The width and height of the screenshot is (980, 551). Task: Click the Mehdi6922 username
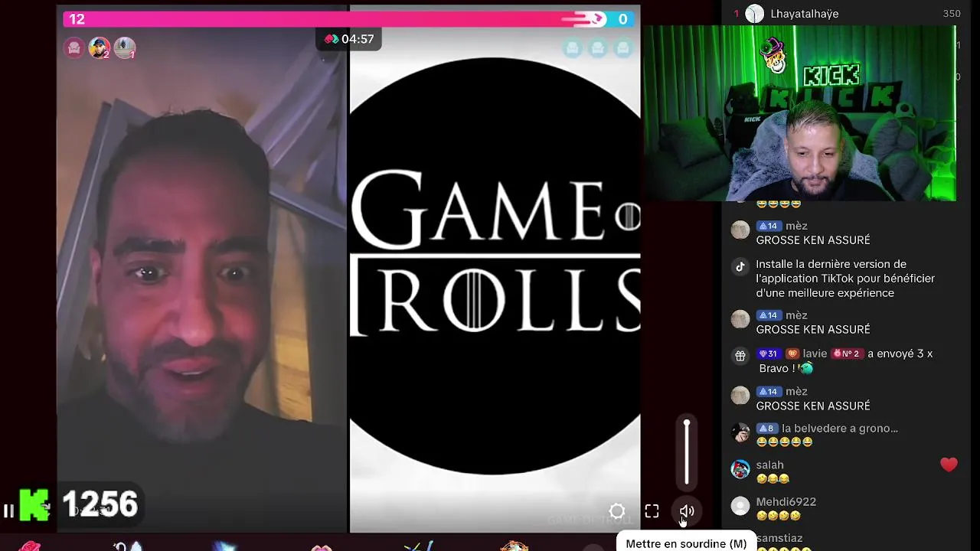(786, 502)
